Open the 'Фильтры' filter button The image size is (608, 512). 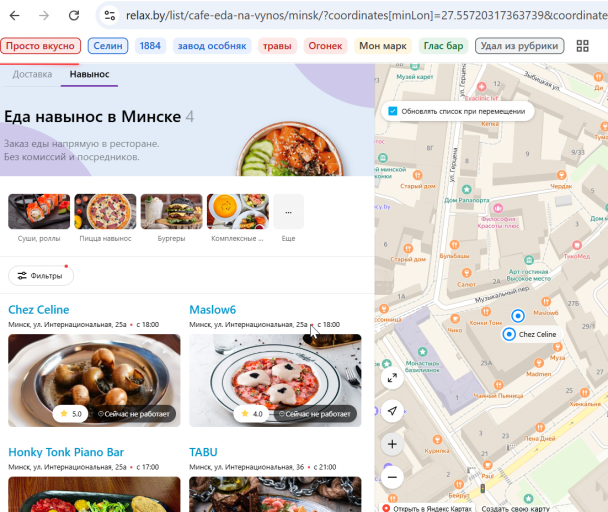[x=41, y=276]
